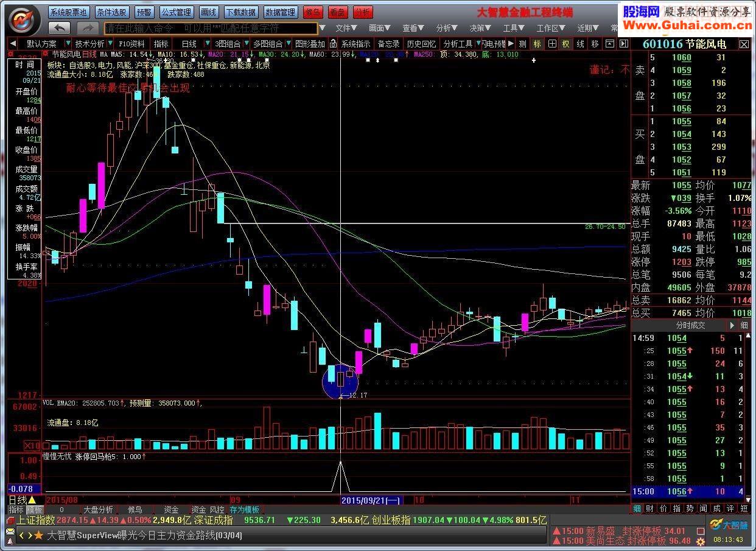Toggle the 测 tool in the toolbar
The image size is (756, 551).
pyautogui.click(x=522, y=44)
